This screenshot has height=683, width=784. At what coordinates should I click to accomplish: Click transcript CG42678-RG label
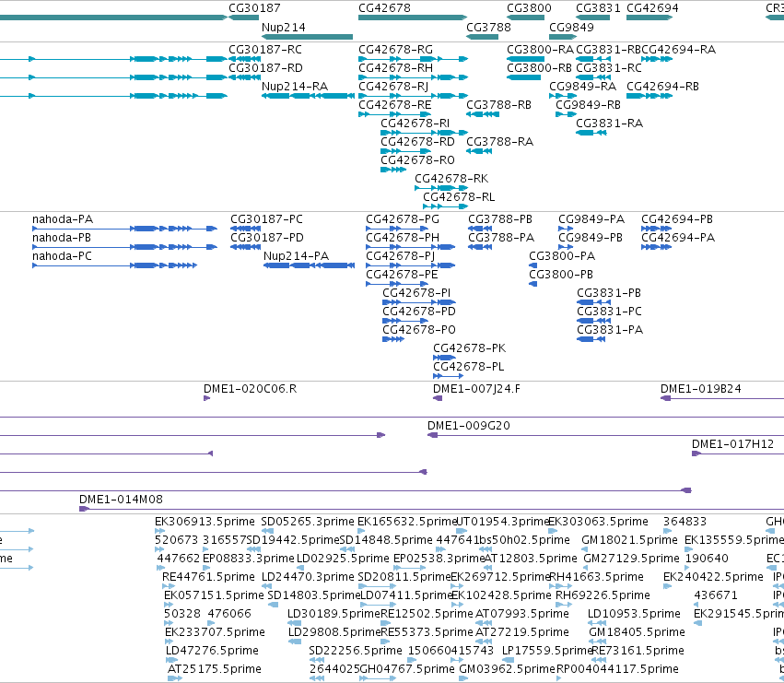395,50
